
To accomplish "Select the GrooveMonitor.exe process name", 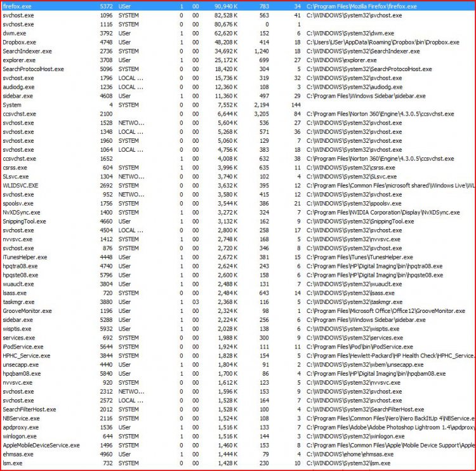I will pos(27,311).
